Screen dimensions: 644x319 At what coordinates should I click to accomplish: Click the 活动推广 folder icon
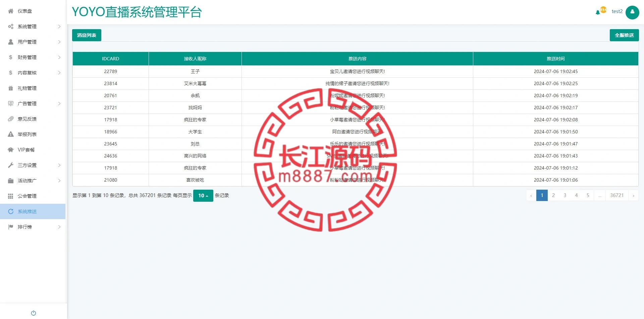pyautogui.click(x=11, y=181)
